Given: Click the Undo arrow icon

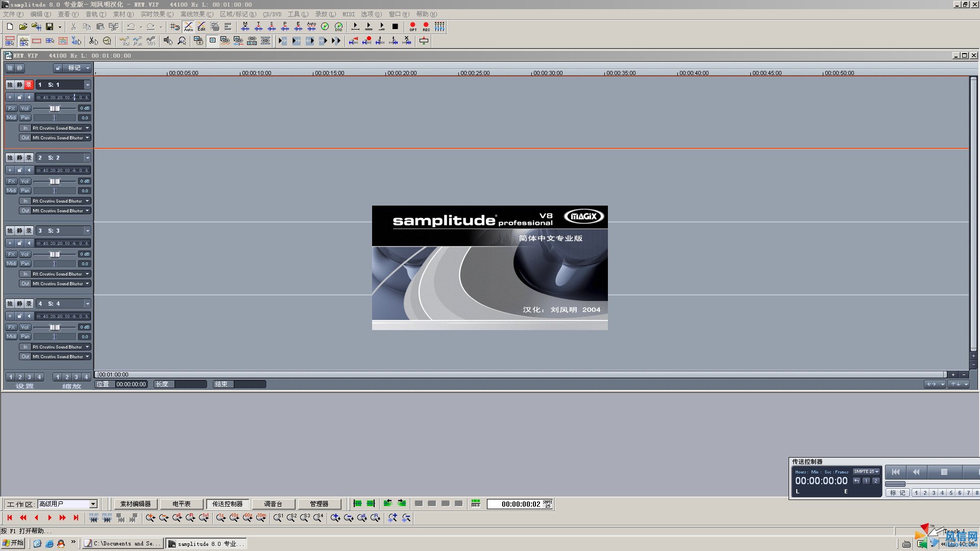Looking at the screenshot, I should pyautogui.click(x=131, y=27).
